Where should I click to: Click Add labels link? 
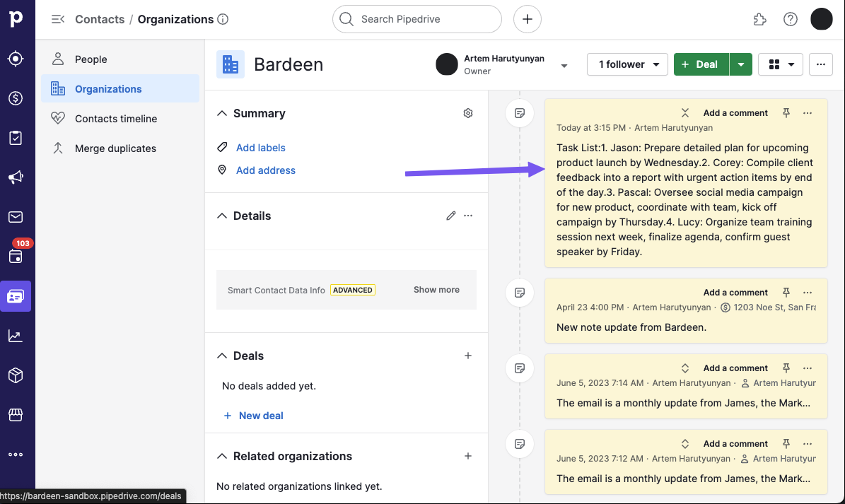point(261,148)
